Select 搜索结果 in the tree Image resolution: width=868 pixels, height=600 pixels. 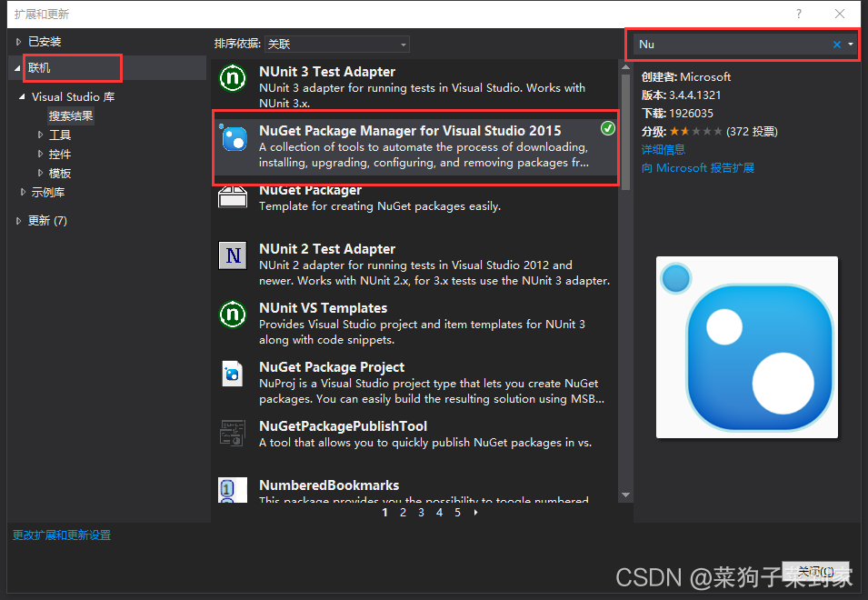point(71,115)
